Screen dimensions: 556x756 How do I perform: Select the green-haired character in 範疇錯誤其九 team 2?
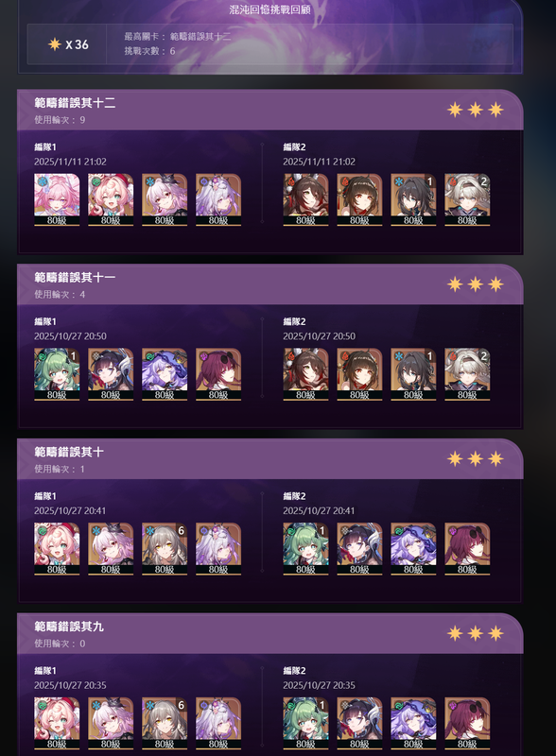pyautogui.click(x=305, y=723)
